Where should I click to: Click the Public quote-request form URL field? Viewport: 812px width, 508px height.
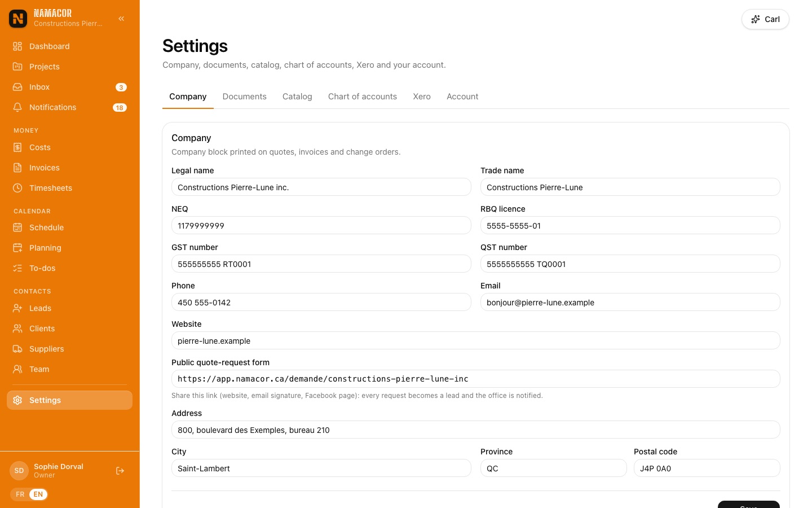(x=476, y=379)
